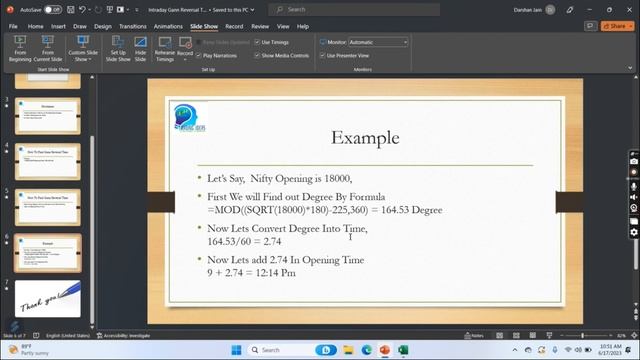This screenshot has height=360, width=640.
Task: Switch to the Design tab
Action: tap(102, 27)
